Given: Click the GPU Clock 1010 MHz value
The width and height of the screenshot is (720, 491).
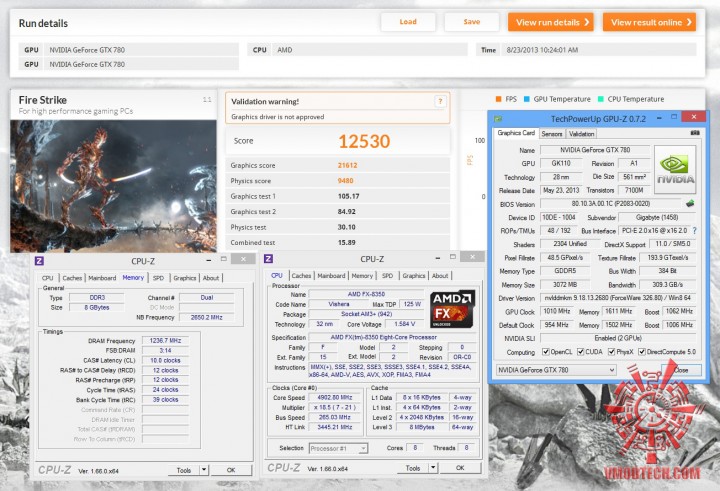Looking at the screenshot, I should [557, 311].
